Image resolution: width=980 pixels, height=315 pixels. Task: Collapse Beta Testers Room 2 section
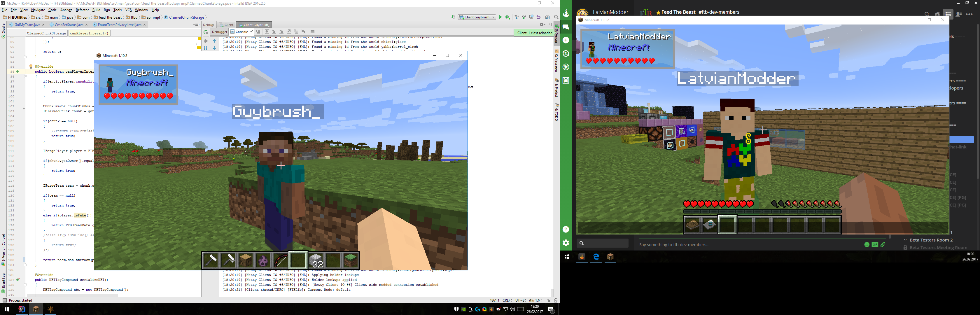pos(905,240)
